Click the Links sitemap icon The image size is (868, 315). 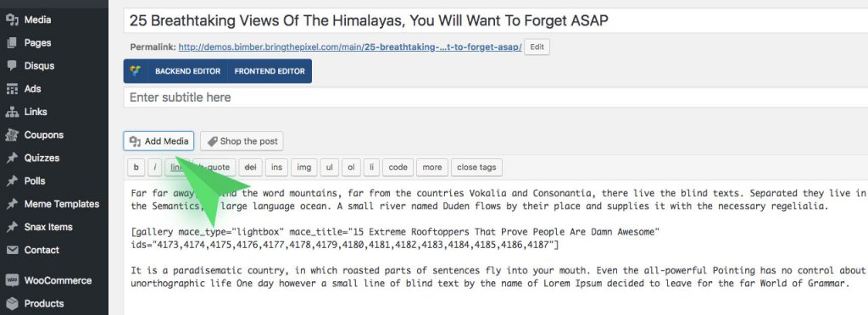(x=12, y=112)
